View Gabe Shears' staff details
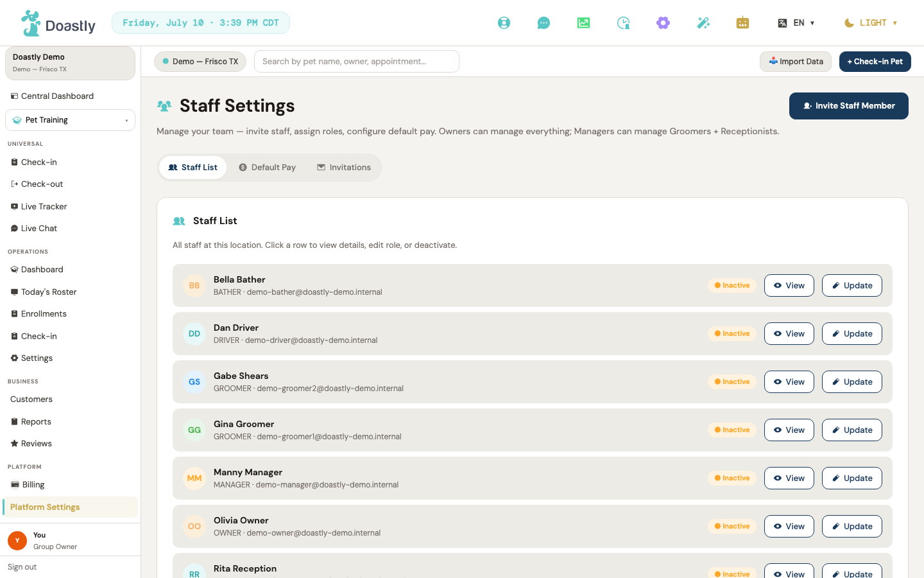Viewport: 924px width, 578px height. (x=789, y=382)
